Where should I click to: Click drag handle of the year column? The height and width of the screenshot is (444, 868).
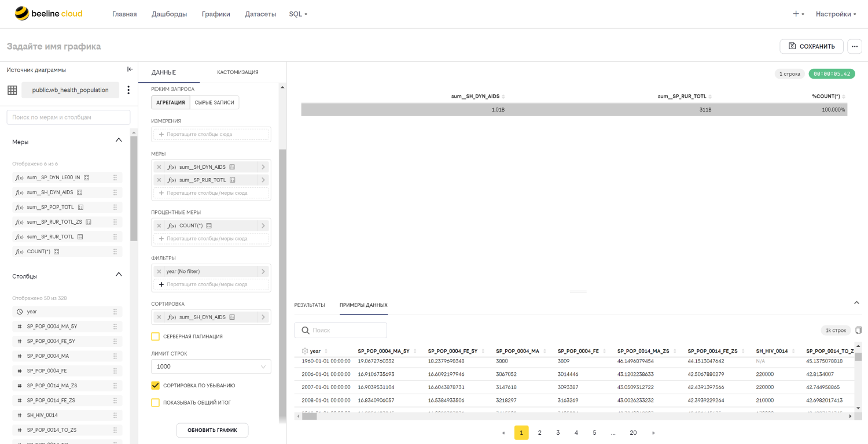point(115,312)
